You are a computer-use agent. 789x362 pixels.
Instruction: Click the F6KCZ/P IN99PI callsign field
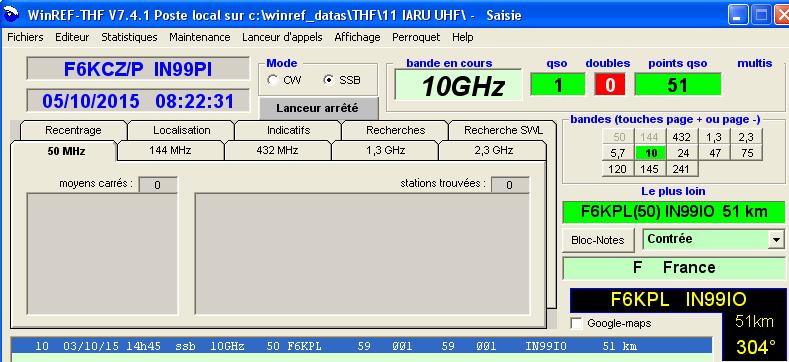click(x=137, y=69)
